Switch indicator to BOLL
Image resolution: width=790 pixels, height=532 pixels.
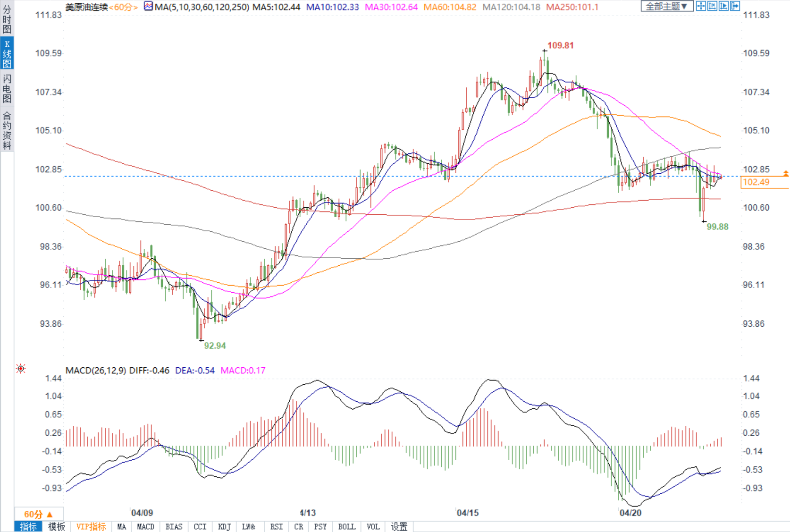click(347, 527)
